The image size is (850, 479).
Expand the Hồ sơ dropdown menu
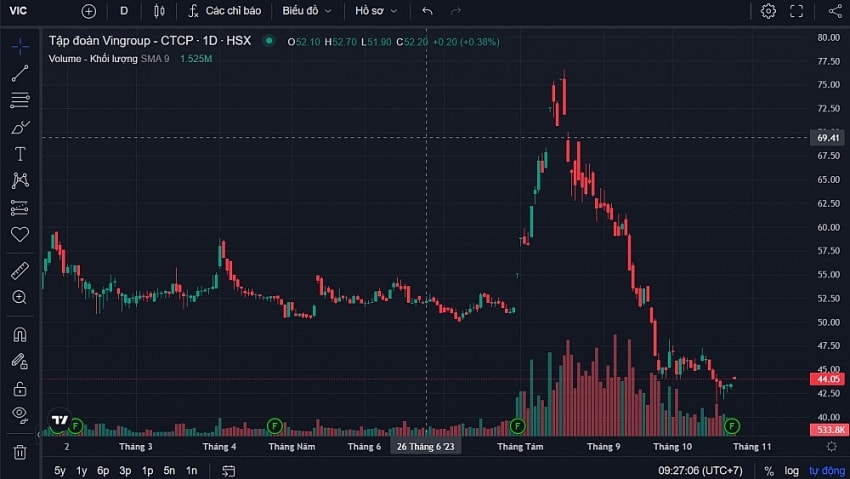tap(376, 11)
